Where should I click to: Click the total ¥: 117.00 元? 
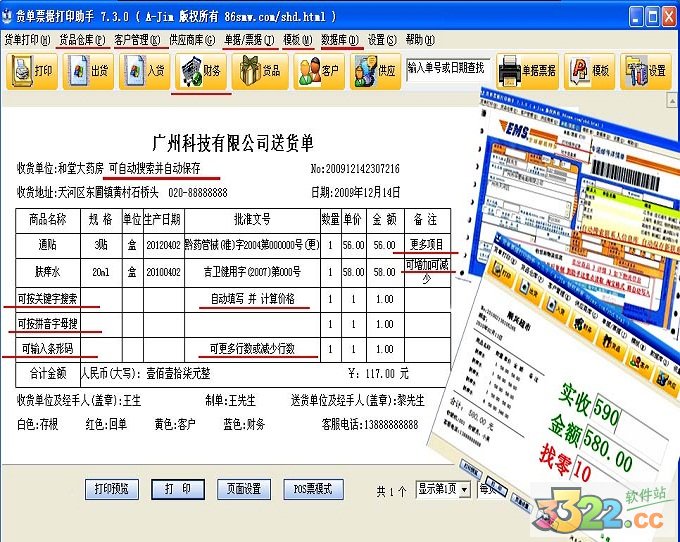[x=379, y=373]
